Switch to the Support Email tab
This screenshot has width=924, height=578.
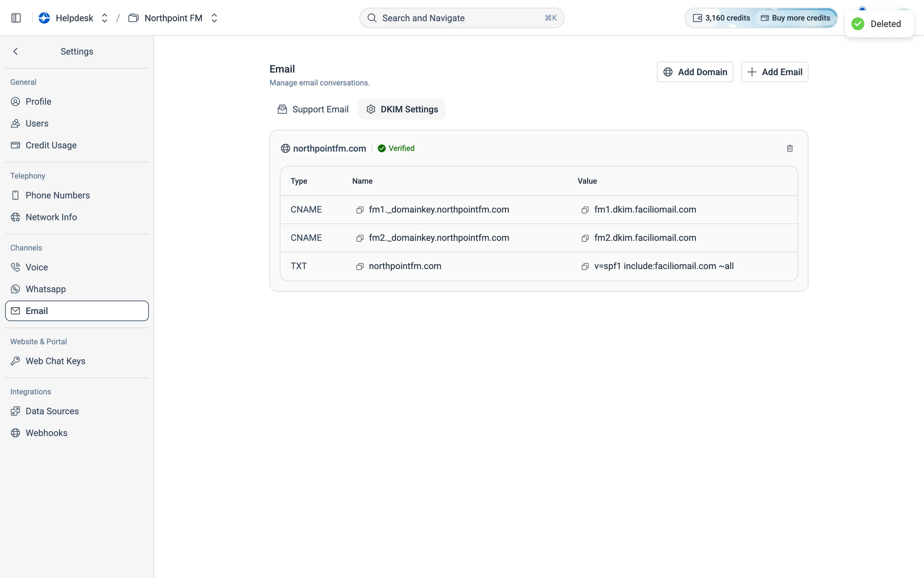[313, 110]
